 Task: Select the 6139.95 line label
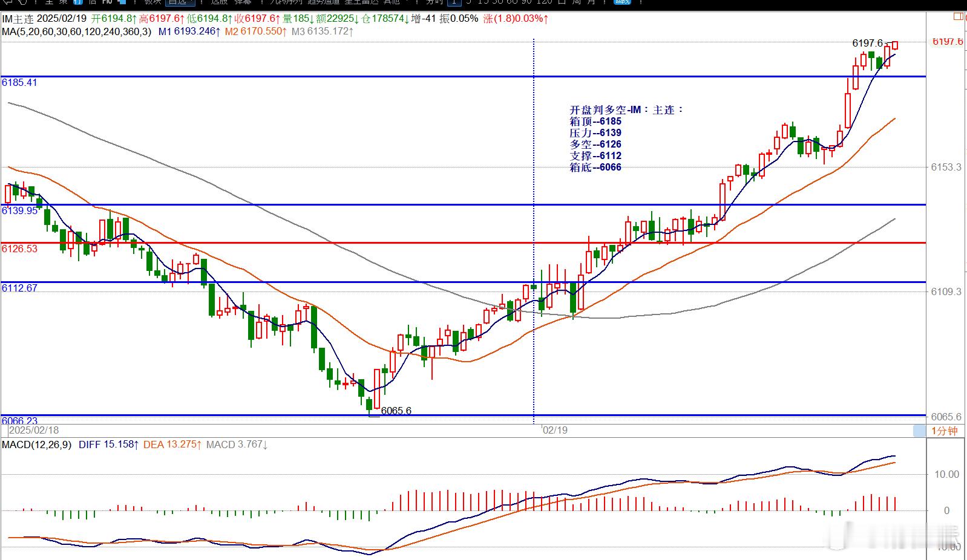(19, 210)
